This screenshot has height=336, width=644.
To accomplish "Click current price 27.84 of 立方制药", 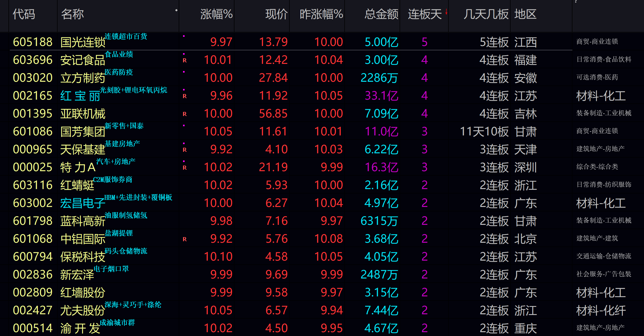I will click(273, 78).
